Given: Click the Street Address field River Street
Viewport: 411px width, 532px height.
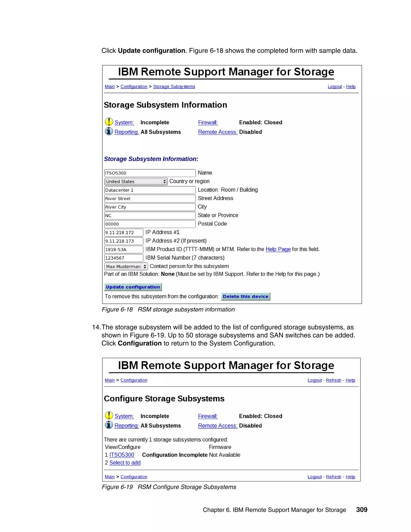Looking at the screenshot, I should [150, 199].
